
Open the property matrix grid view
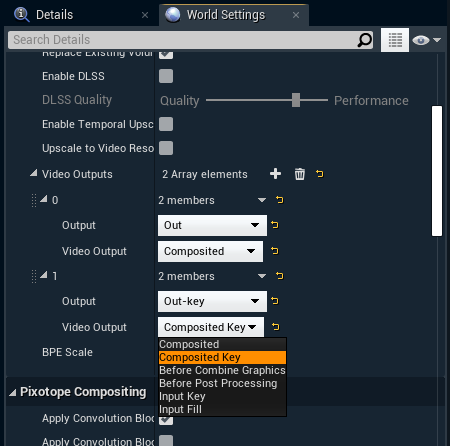(x=395, y=40)
